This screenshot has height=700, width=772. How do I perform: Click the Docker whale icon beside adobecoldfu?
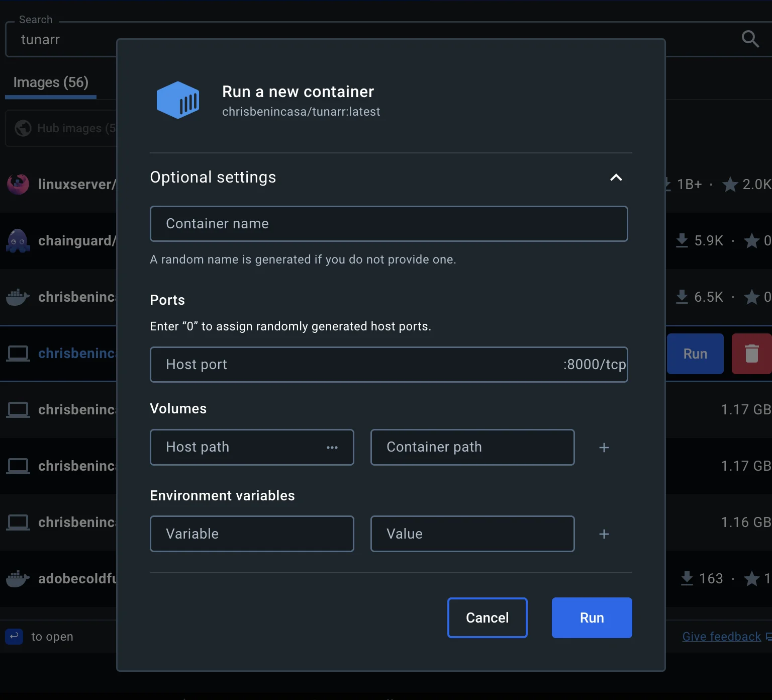[18, 578]
